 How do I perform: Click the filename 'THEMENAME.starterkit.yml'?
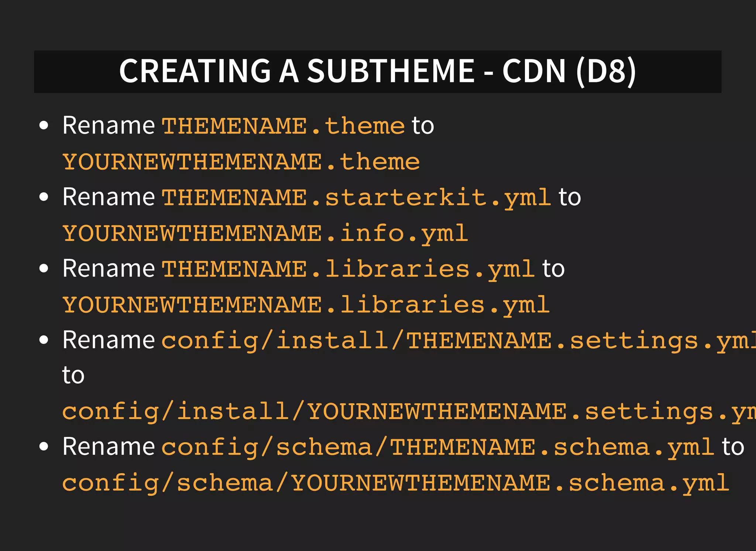pyautogui.click(x=357, y=198)
